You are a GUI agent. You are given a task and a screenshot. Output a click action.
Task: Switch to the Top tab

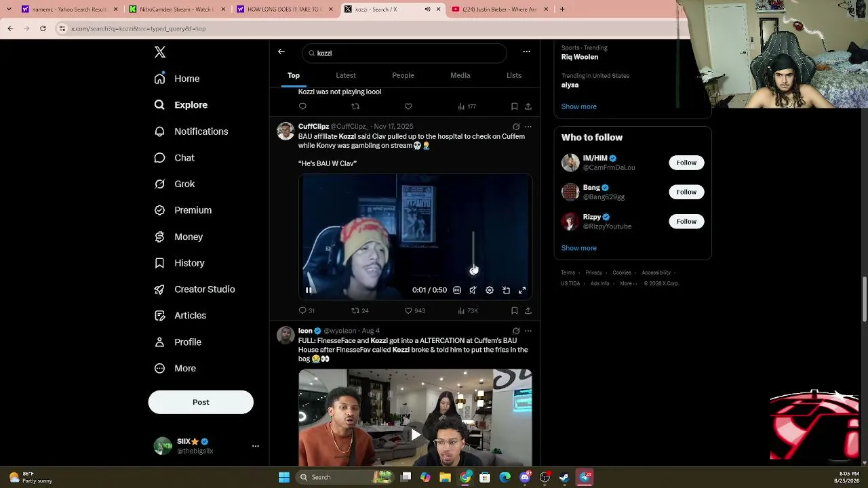(x=294, y=75)
